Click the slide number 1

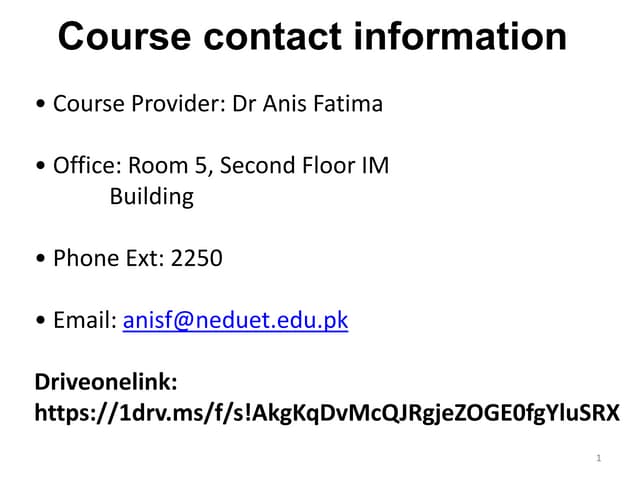pyautogui.click(x=598, y=458)
